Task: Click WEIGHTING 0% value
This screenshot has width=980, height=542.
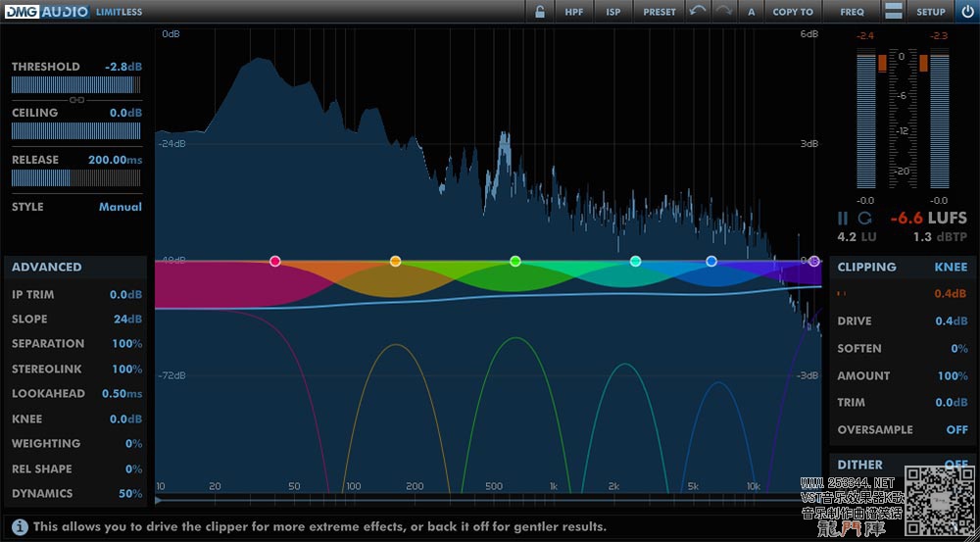Action: pyautogui.click(x=133, y=444)
